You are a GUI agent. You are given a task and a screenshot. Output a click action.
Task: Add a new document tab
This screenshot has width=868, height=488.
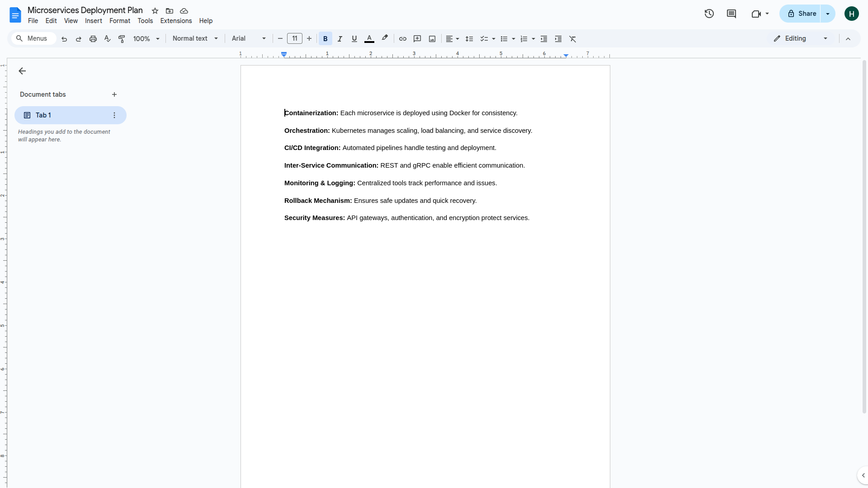pos(114,94)
